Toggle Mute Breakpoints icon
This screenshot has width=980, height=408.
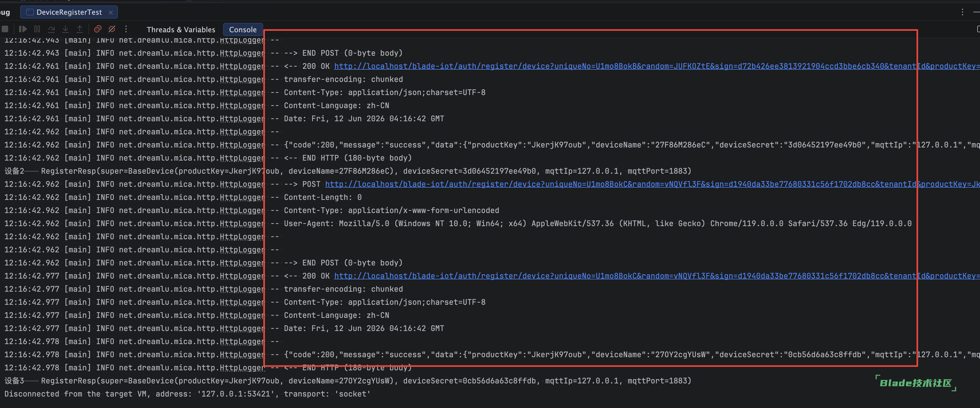click(112, 29)
